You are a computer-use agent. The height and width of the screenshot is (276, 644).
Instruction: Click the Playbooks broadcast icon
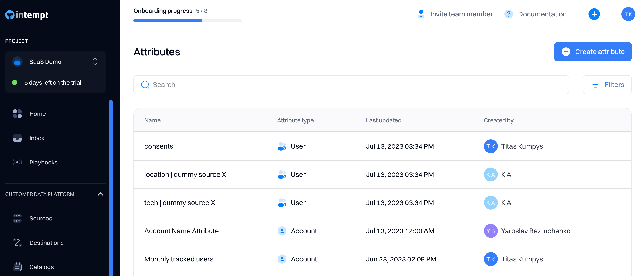[x=17, y=162]
